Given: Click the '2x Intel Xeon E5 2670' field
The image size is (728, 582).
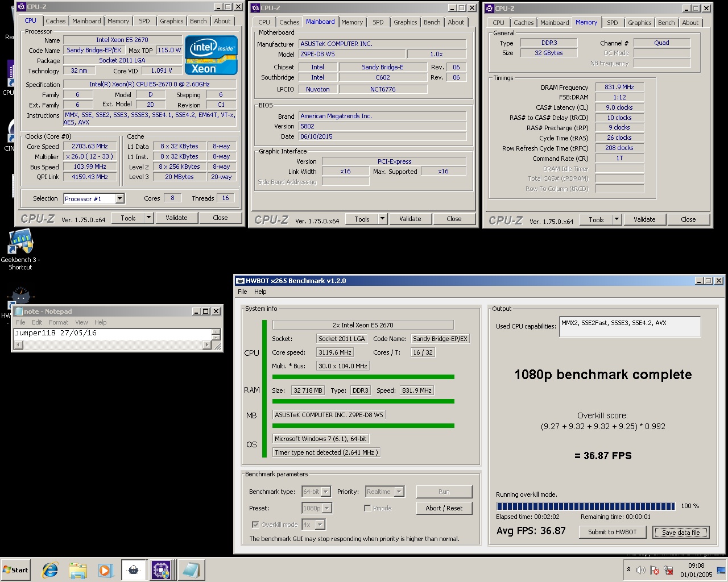Looking at the screenshot, I should tap(363, 325).
